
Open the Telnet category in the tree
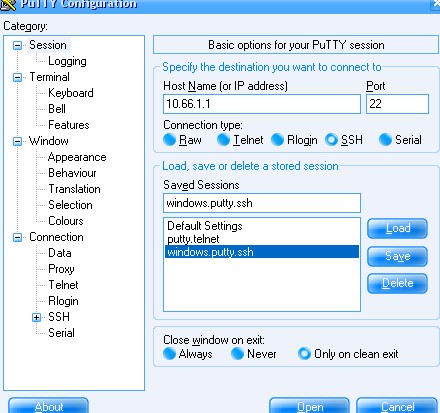(x=63, y=285)
